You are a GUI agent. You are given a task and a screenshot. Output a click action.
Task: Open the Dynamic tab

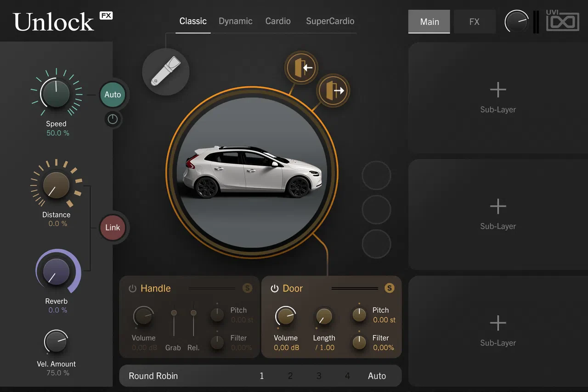tap(236, 21)
